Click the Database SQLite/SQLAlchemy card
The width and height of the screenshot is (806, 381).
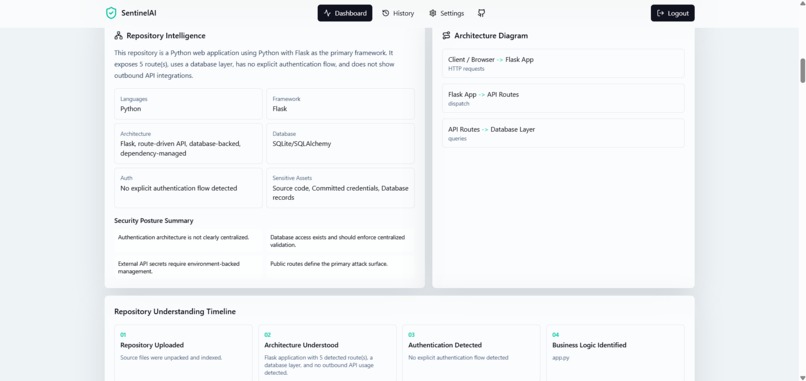[x=340, y=143]
